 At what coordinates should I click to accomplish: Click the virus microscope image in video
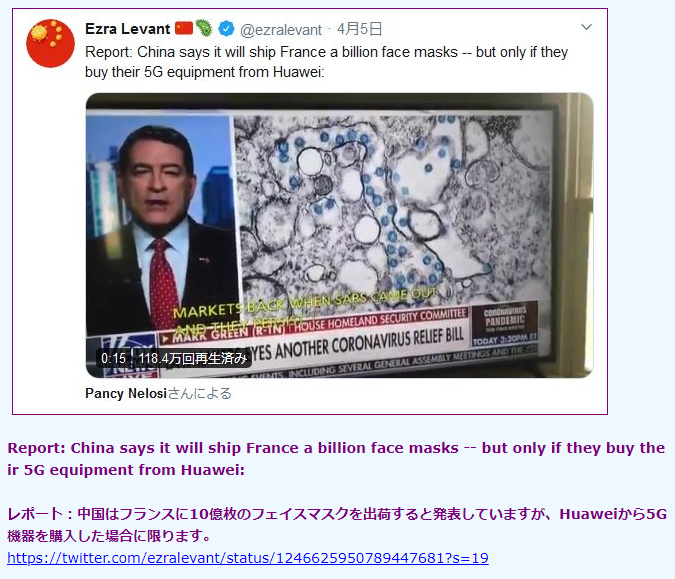393,207
